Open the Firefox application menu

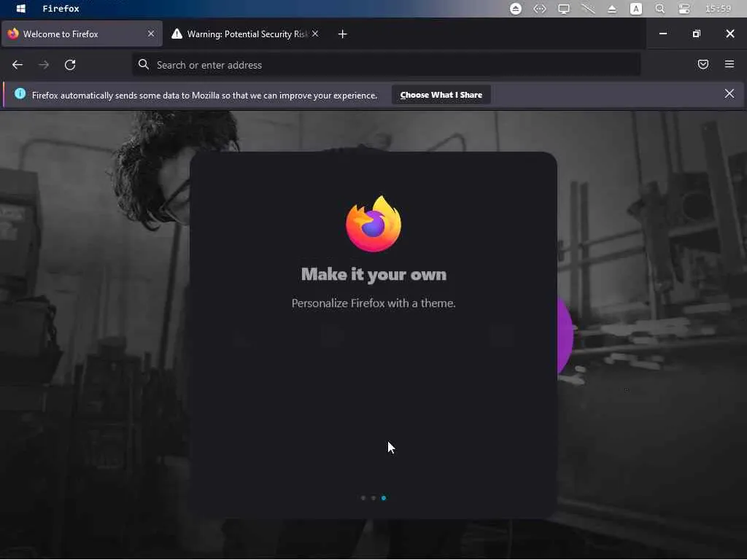click(x=729, y=64)
